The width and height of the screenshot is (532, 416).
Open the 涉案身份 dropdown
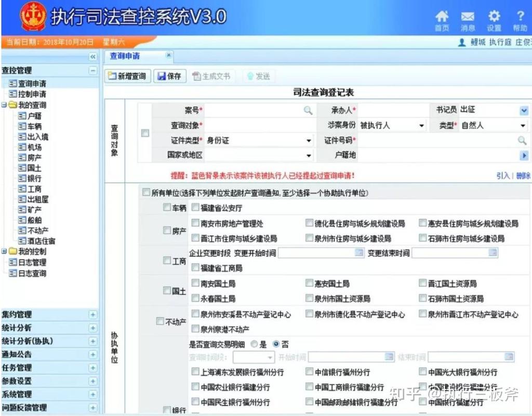coord(421,126)
